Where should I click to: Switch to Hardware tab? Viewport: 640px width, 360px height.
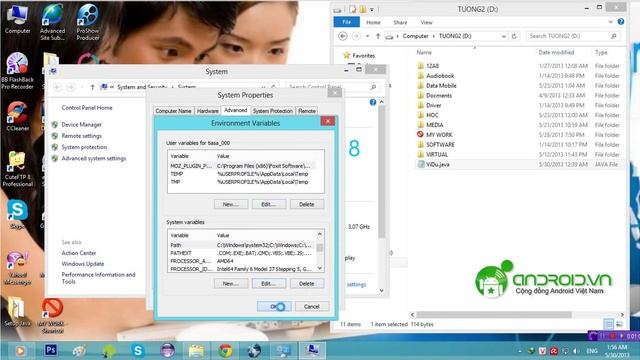tap(207, 111)
